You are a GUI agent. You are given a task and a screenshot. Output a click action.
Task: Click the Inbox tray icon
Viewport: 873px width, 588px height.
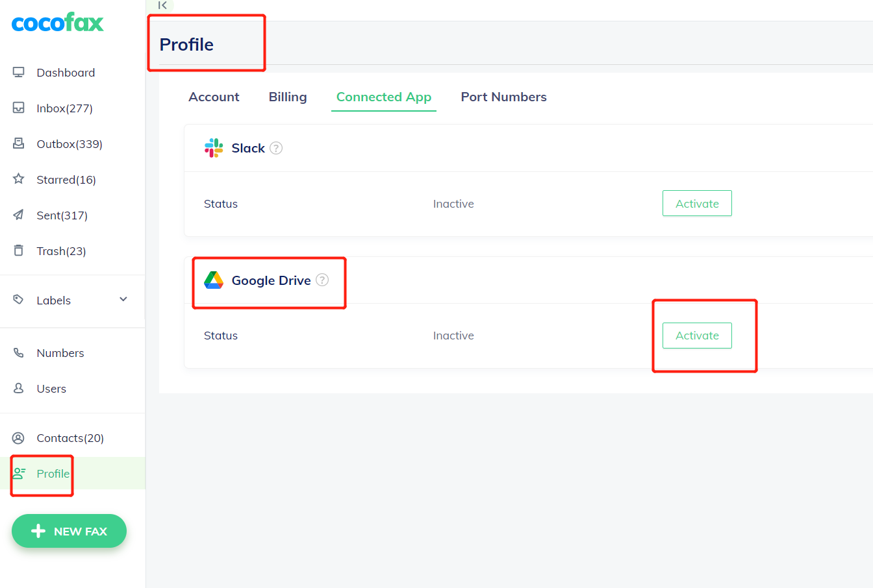[19, 108]
